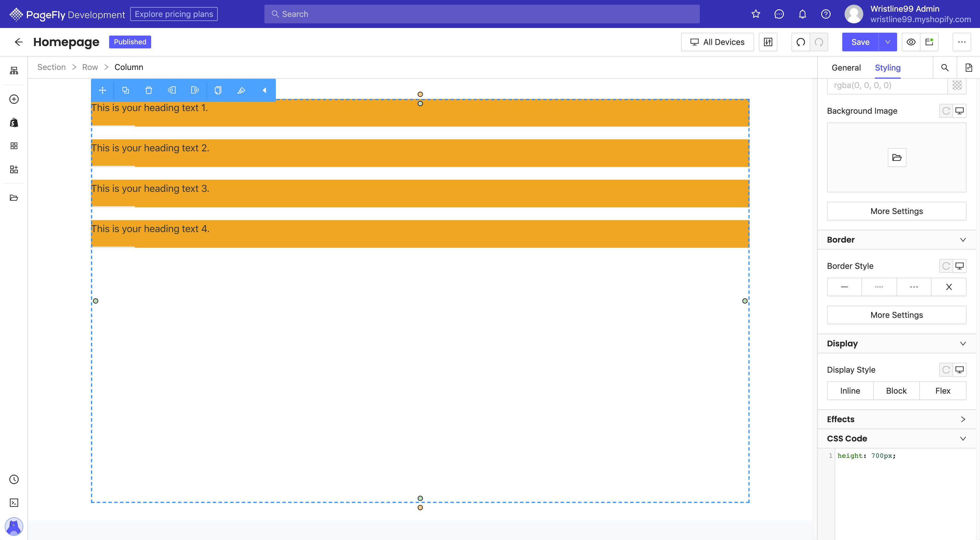Open the Save dropdown arrow
Screen dimensions: 980x540
[888, 42]
